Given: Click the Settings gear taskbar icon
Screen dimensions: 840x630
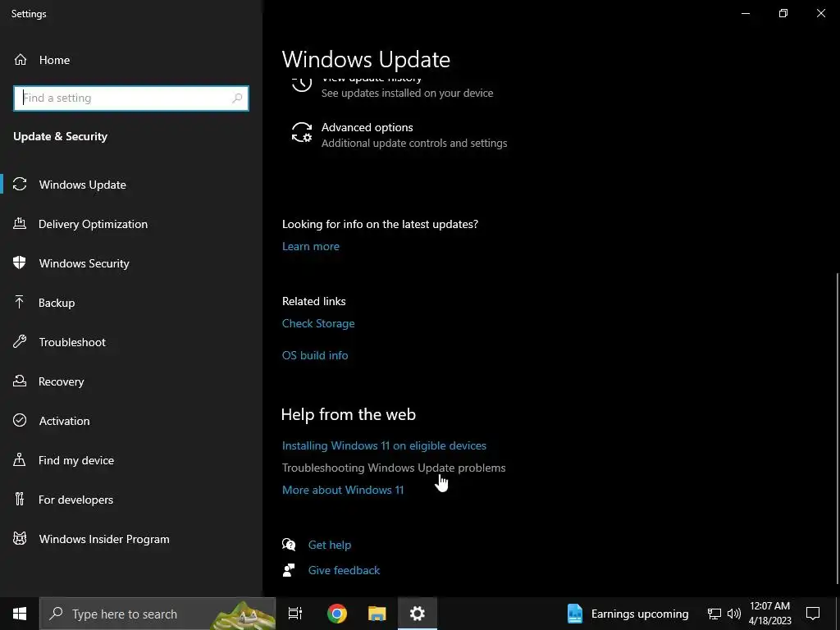Looking at the screenshot, I should (418, 614).
